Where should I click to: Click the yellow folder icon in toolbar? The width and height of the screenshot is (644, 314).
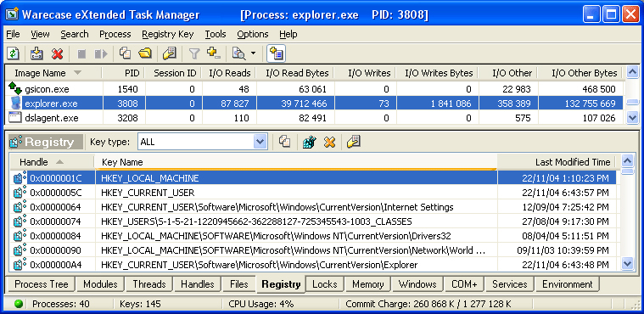[144, 53]
